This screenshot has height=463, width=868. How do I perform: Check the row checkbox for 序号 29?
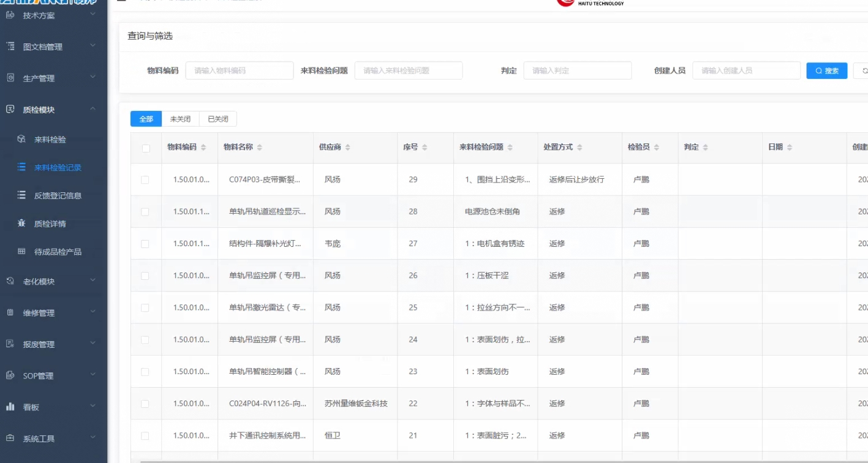click(x=145, y=180)
